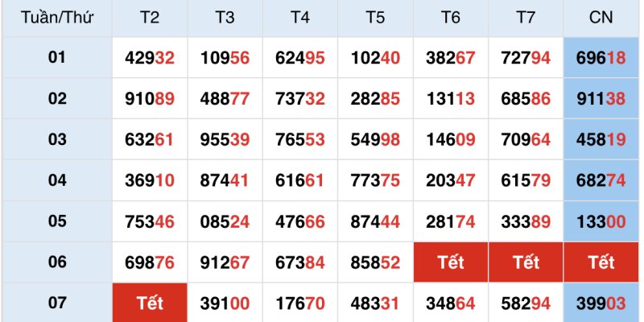Click the cell with number 77375

pyautogui.click(x=375, y=181)
